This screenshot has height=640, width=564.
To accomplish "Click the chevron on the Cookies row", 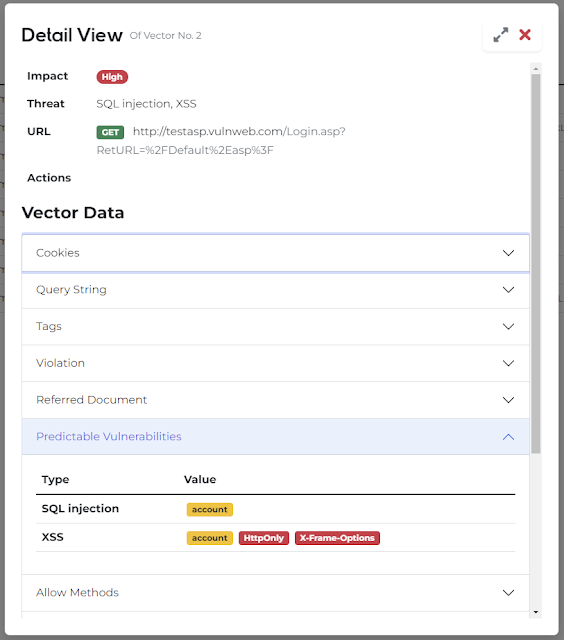I will point(508,253).
